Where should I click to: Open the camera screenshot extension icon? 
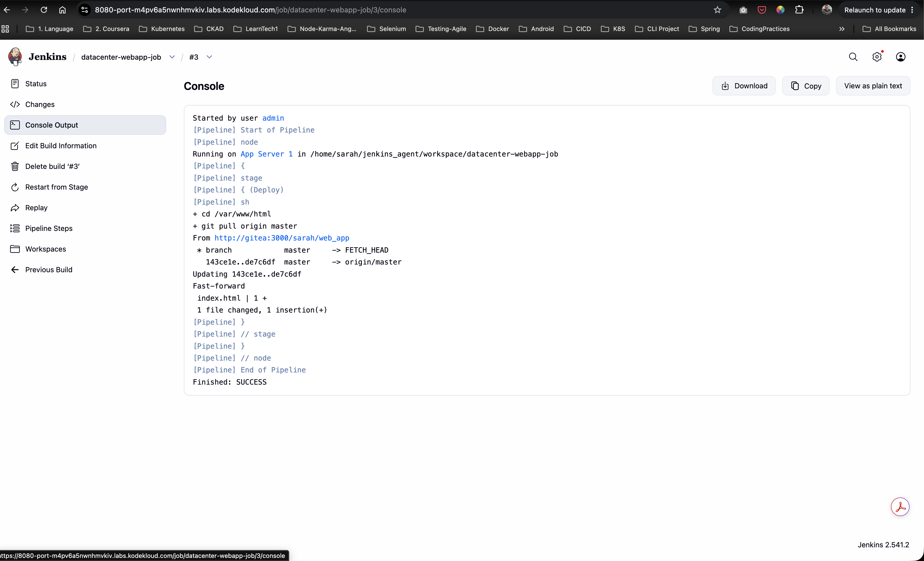click(743, 10)
